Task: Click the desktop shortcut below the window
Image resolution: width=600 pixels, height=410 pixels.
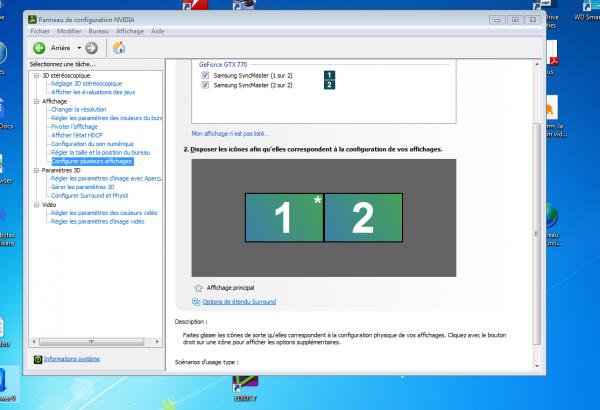Action: 245,389
